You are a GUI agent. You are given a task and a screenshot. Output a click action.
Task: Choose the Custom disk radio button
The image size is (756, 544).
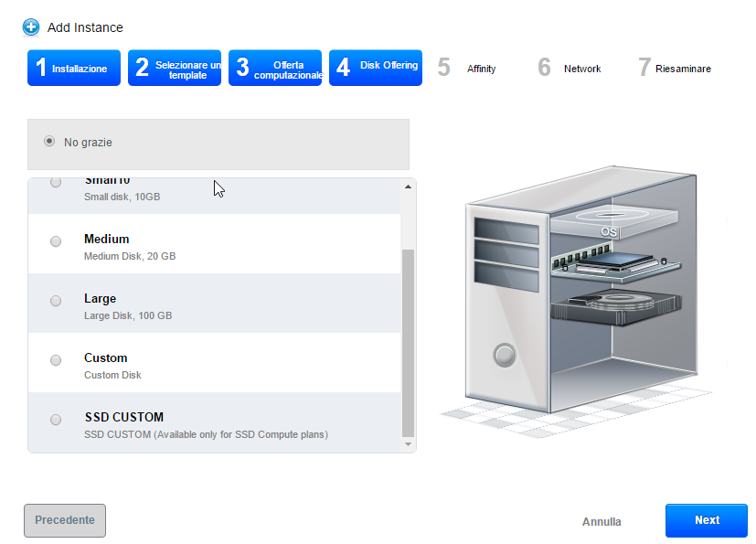[56, 360]
